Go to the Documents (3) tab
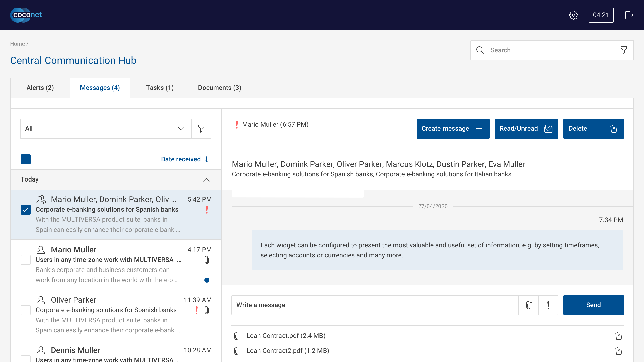This screenshot has height=362, width=644. (220, 88)
